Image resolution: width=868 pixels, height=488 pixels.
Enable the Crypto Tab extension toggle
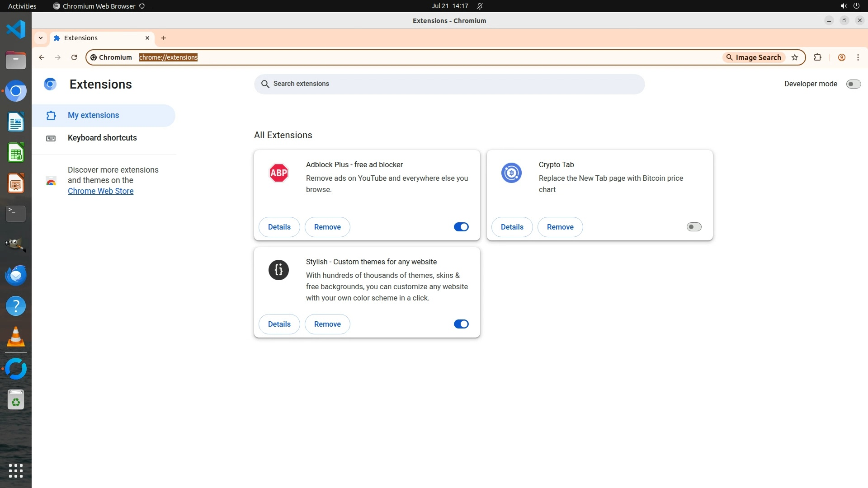[x=693, y=227]
